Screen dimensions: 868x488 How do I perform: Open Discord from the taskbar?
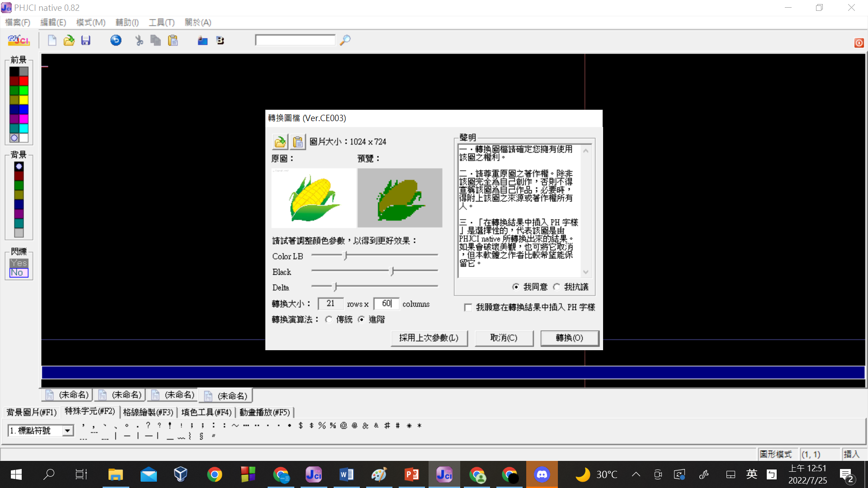[542, 474]
